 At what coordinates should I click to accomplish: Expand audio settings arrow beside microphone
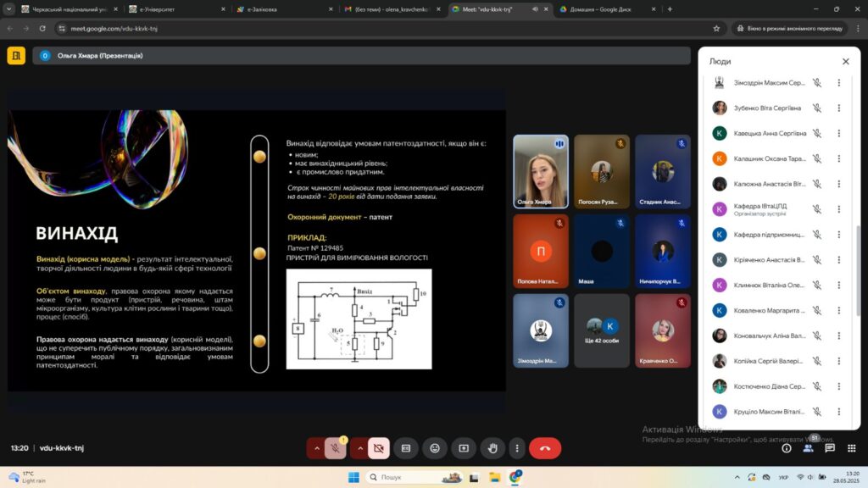(x=317, y=448)
